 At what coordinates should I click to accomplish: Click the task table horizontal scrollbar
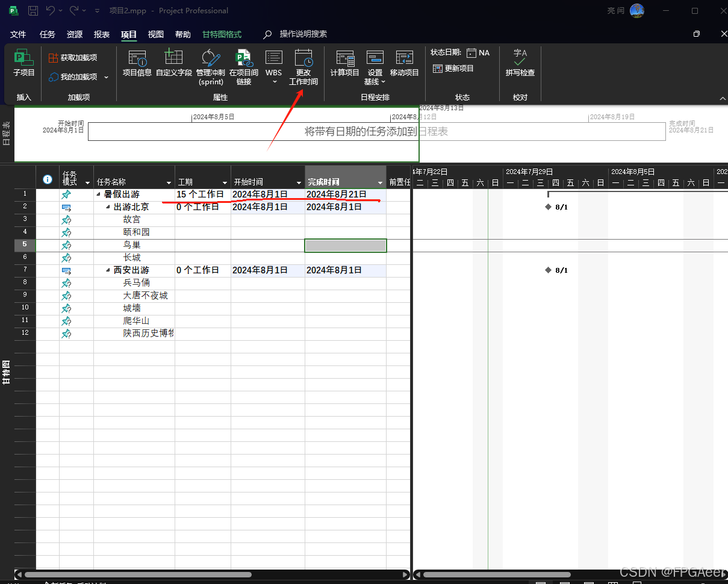click(138, 575)
